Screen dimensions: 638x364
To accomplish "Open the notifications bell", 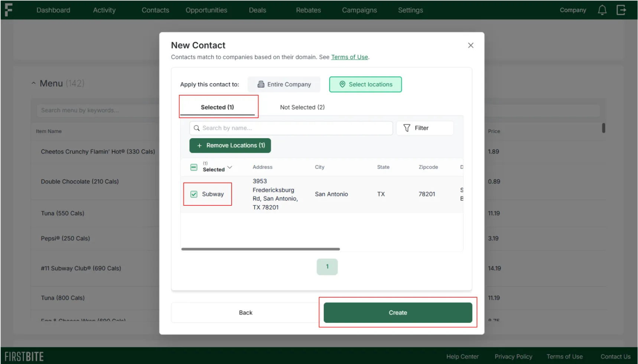I will (x=602, y=10).
